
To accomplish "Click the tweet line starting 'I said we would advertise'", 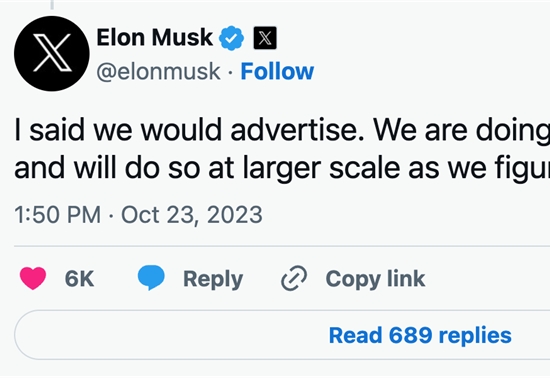I will (282, 130).
